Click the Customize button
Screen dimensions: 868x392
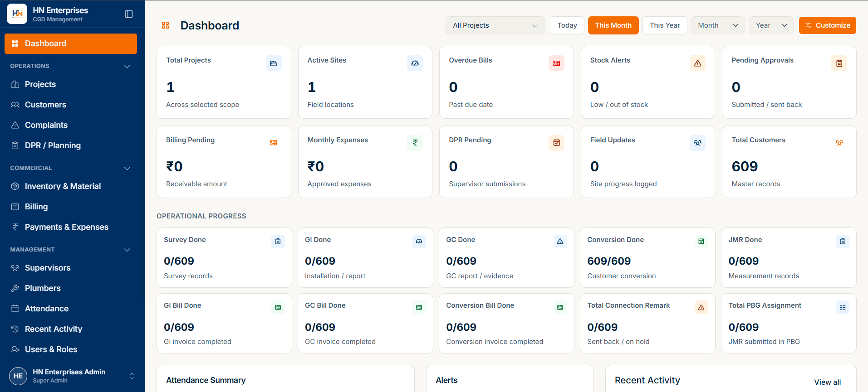[828, 25]
